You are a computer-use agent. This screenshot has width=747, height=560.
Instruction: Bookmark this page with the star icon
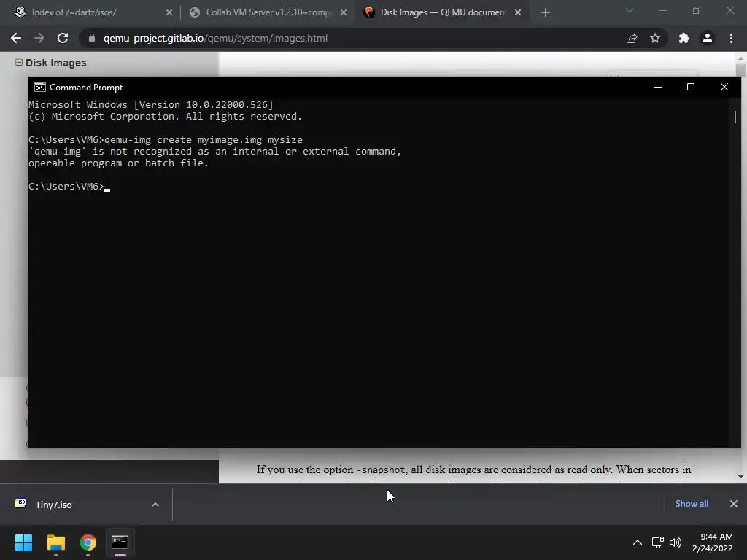coord(655,38)
